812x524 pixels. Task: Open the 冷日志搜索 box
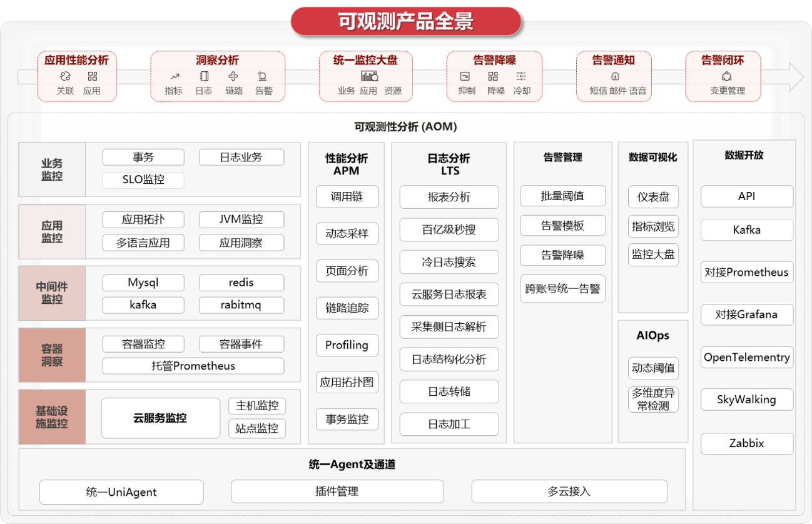pos(450,262)
